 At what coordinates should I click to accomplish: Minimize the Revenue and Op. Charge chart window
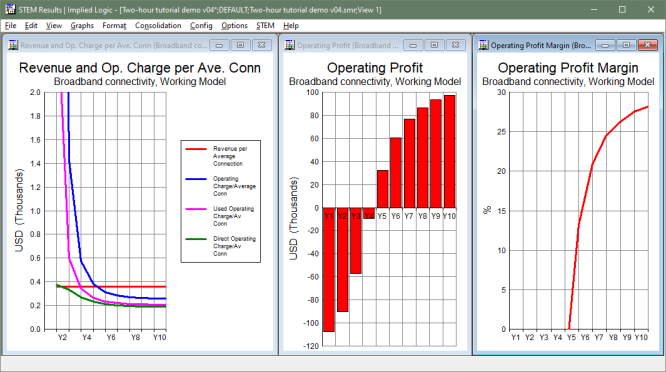[220, 45]
